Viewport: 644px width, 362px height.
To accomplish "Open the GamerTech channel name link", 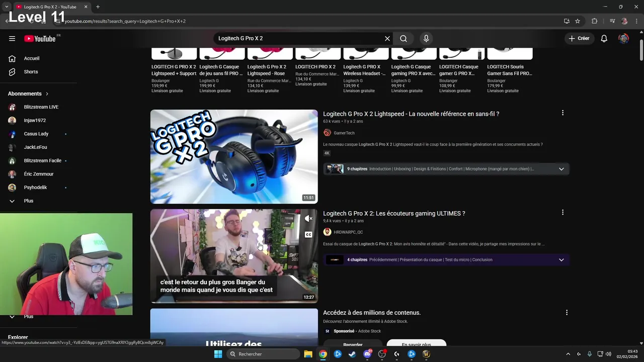I will point(344,133).
